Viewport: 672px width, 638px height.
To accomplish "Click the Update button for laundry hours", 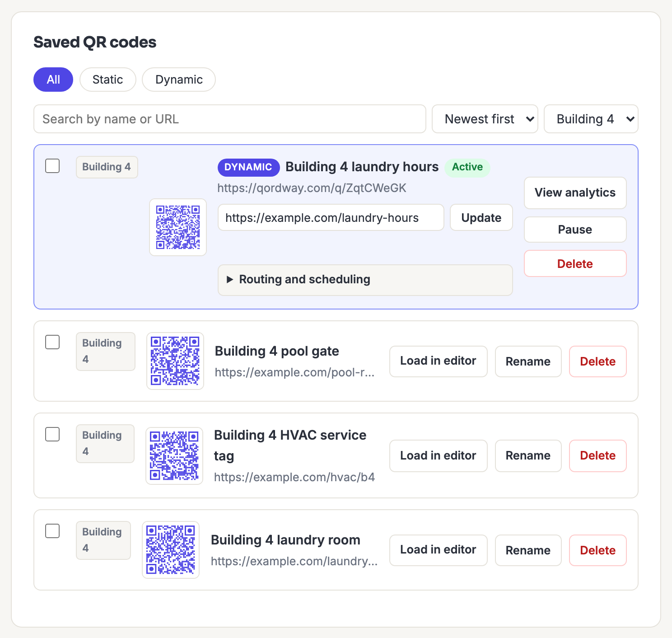I will tap(481, 217).
